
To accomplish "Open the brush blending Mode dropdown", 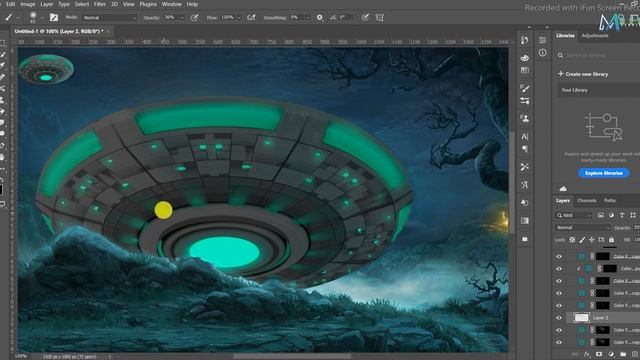I will 109,18.
